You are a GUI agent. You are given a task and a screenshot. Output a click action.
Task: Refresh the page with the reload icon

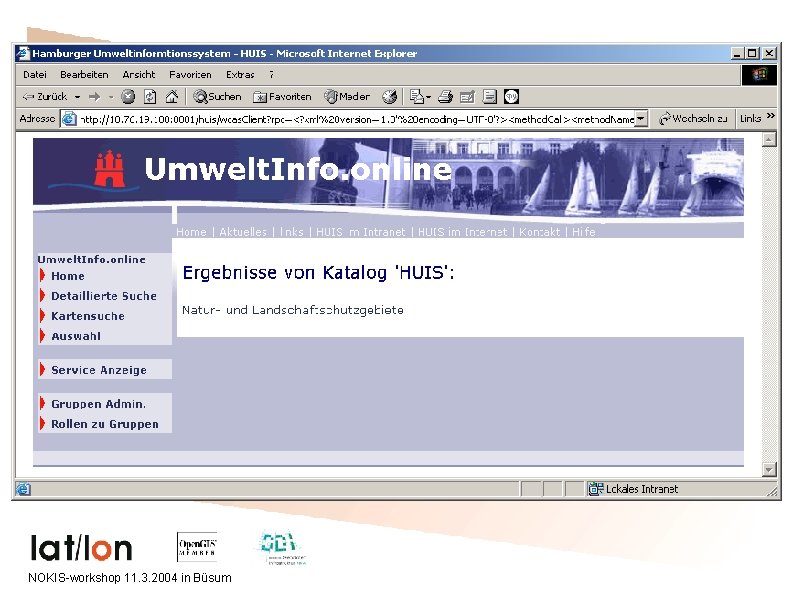150,96
